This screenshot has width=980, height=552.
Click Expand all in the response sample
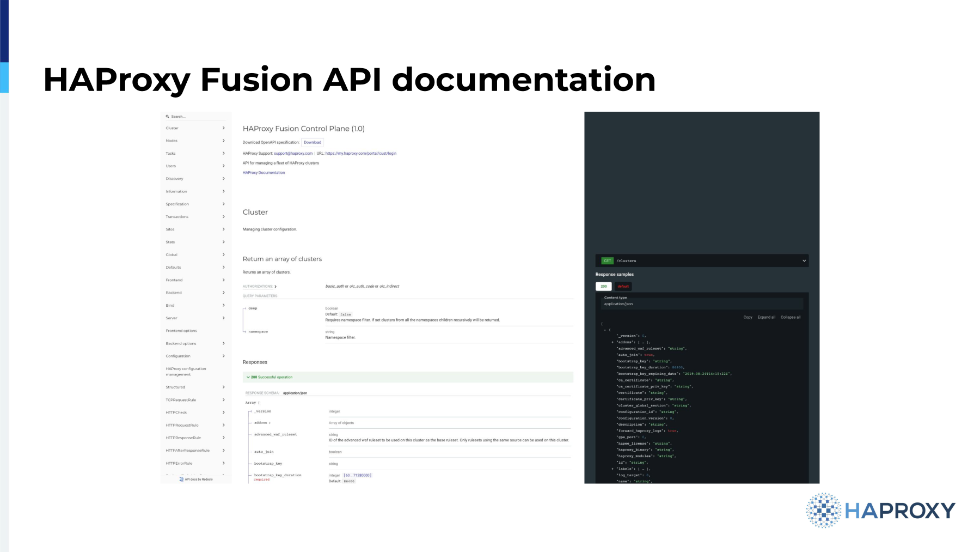[767, 317]
